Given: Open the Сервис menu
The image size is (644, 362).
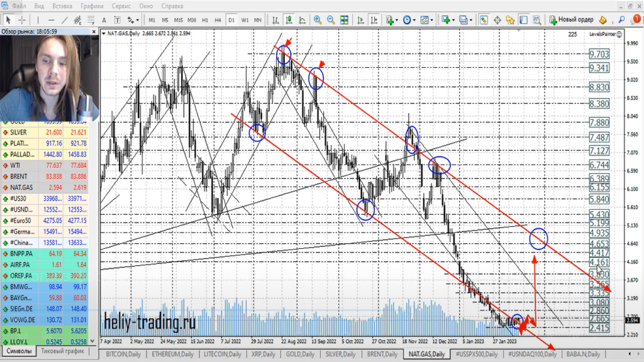Looking at the screenshot, I should pos(121,6).
